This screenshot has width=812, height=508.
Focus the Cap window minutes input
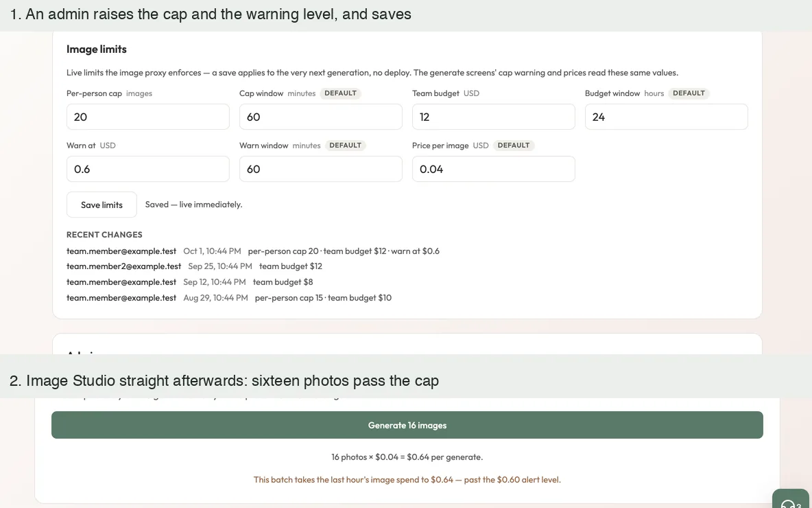(x=320, y=117)
